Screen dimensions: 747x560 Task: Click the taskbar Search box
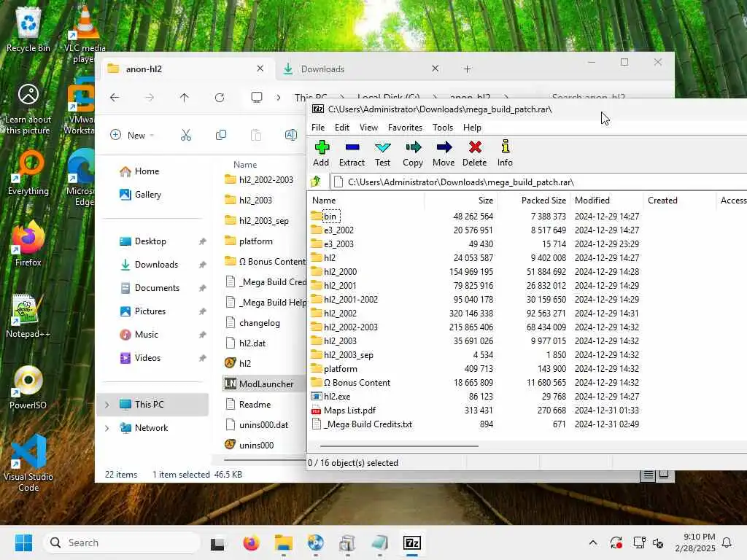click(x=123, y=542)
